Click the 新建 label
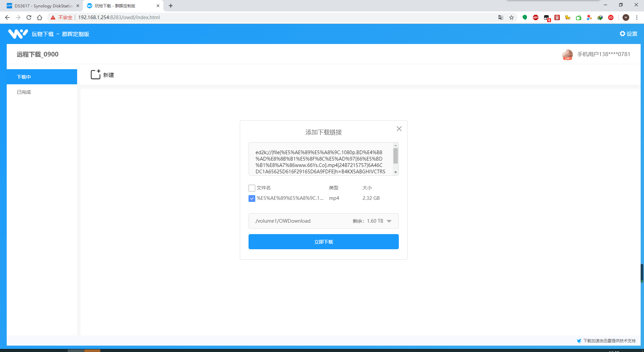Image resolution: width=644 pixels, height=352 pixels. click(x=109, y=75)
